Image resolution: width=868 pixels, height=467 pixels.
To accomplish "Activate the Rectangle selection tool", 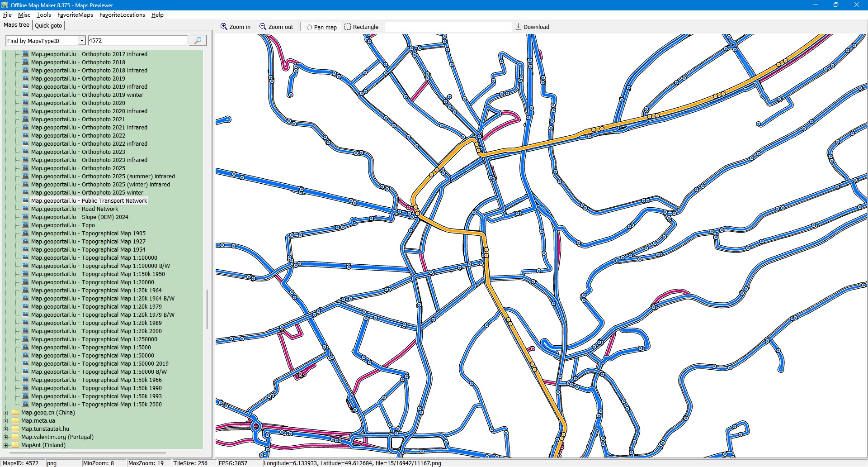I will coord(348,27).
